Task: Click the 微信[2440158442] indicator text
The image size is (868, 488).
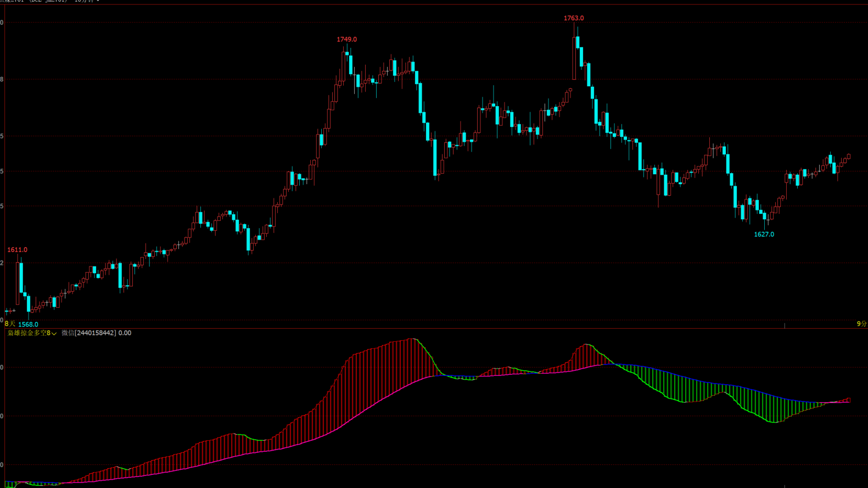Action: tap(89, 333)
